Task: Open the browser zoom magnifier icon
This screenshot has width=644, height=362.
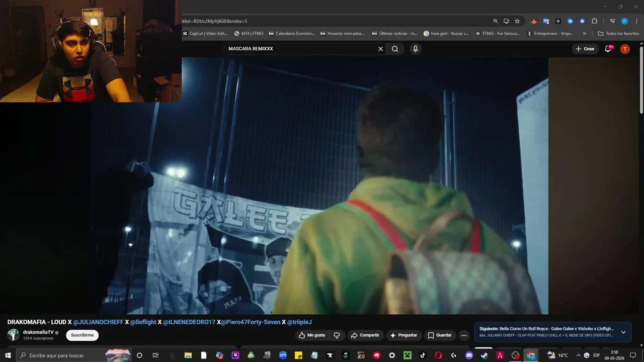Action: tap(496, 21)
